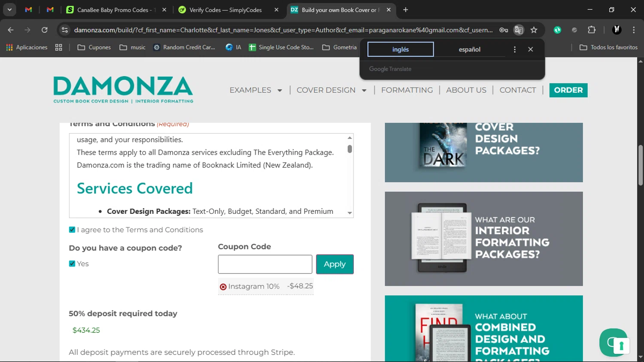
Task: Open Single Use Code Store bookmark
Action: pyautogui.click(x=281, y=47)
